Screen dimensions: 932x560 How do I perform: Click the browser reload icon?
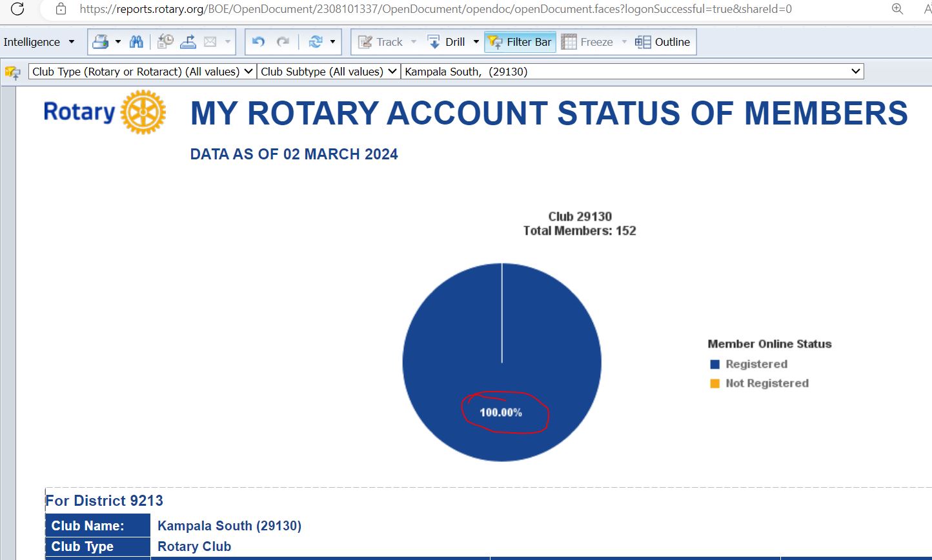pyautogui.click(x=17, y=8)
